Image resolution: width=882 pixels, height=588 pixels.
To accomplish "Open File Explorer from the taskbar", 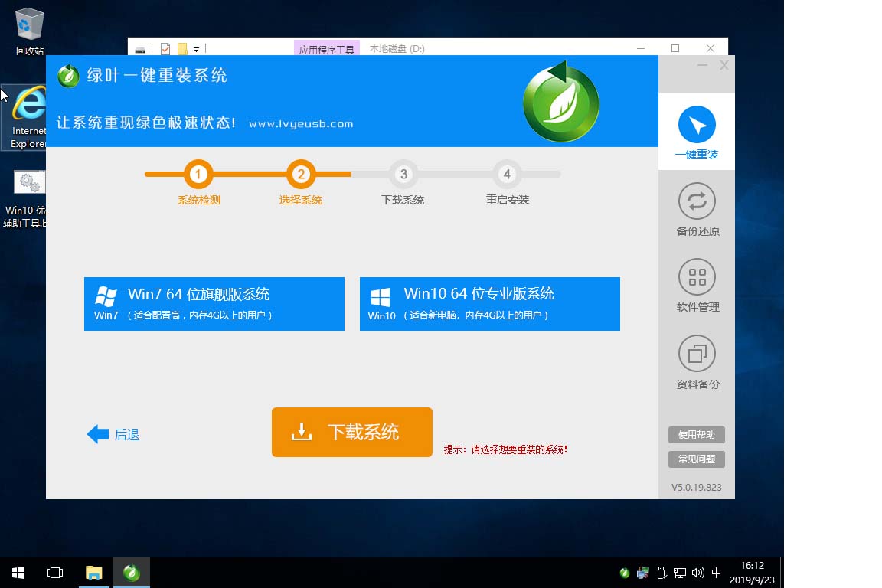I will (94, 573).
